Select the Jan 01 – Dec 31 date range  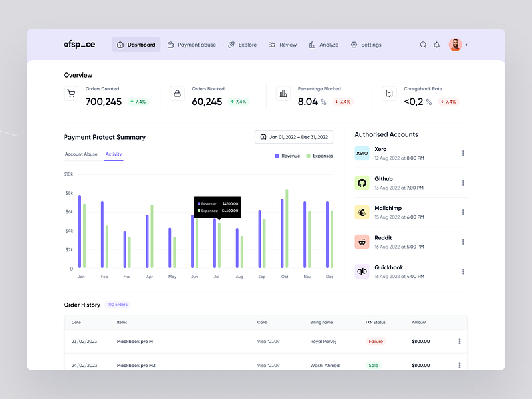pyautogui.click(x=293, y=136)
